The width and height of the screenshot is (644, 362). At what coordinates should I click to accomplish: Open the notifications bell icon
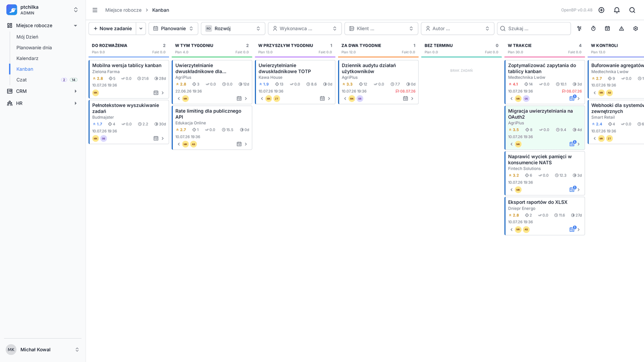[x=617, y=10]
